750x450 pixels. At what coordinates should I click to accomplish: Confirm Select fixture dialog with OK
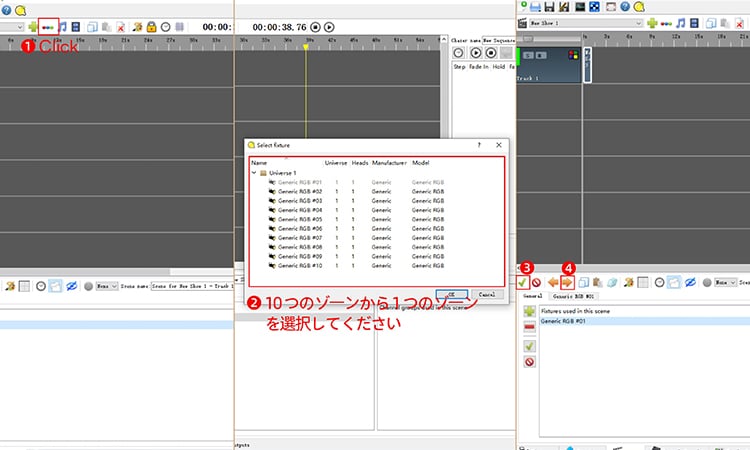452,294
